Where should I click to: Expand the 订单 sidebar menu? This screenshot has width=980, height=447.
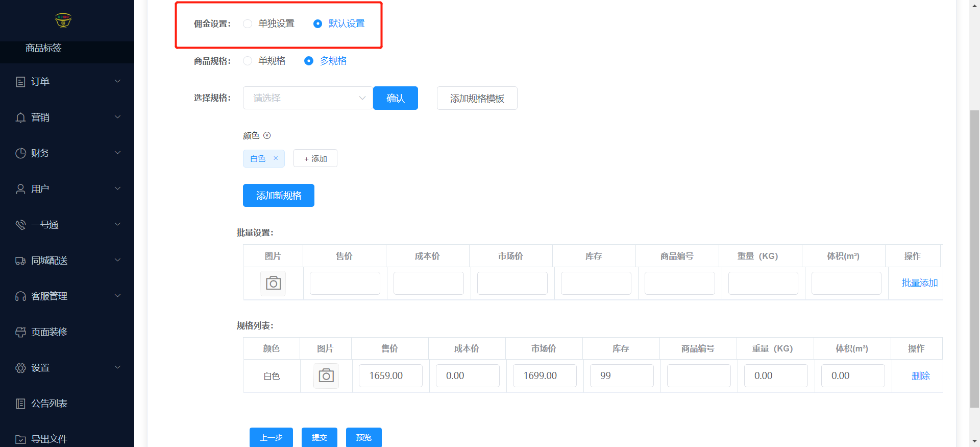67,82
